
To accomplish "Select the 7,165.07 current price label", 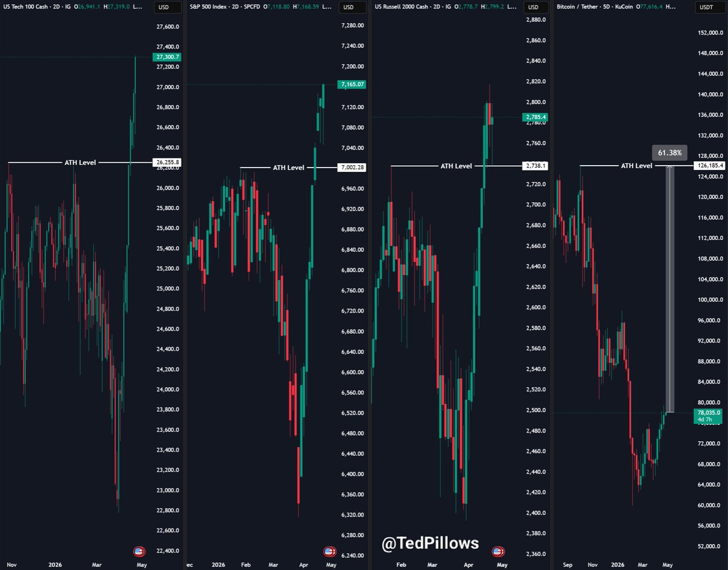I will point(353,84).
